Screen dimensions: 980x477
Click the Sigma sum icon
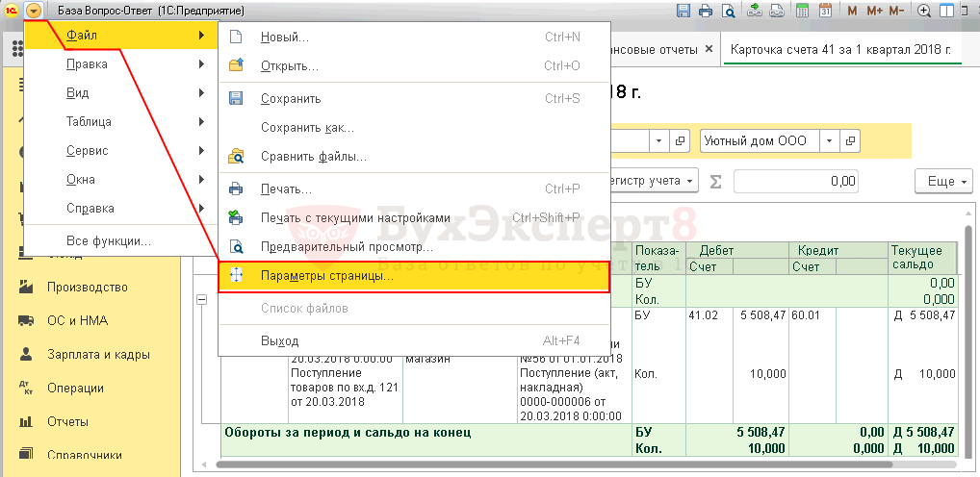click(715, 181)
